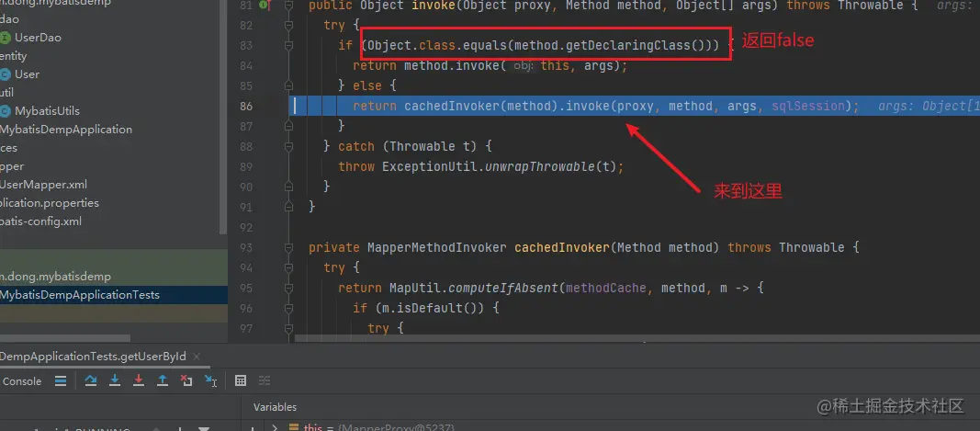
Task: Click the Step Over debugger icon
Action: [91, 380]
